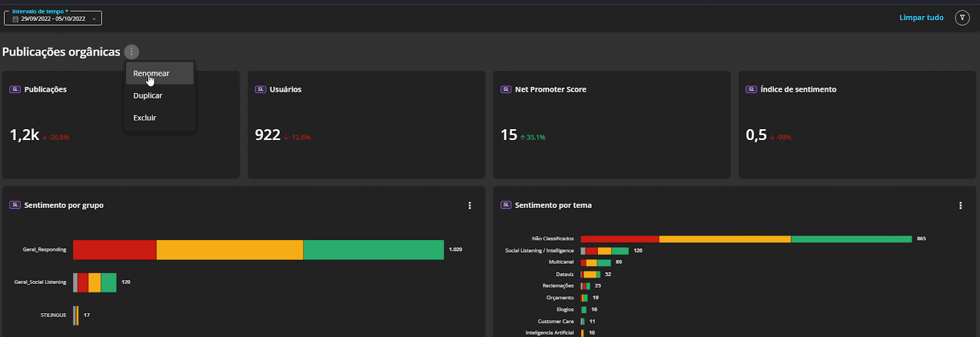
Task: Expand the Intervalo de tempo dropdown arrow
Action: pyautogui.click(x=94, y=19)
